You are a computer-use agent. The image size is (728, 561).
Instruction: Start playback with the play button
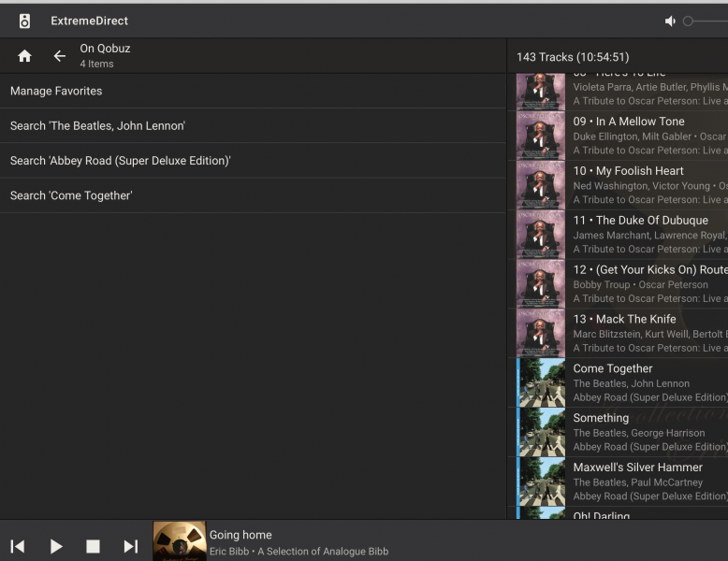pos(56,546)
